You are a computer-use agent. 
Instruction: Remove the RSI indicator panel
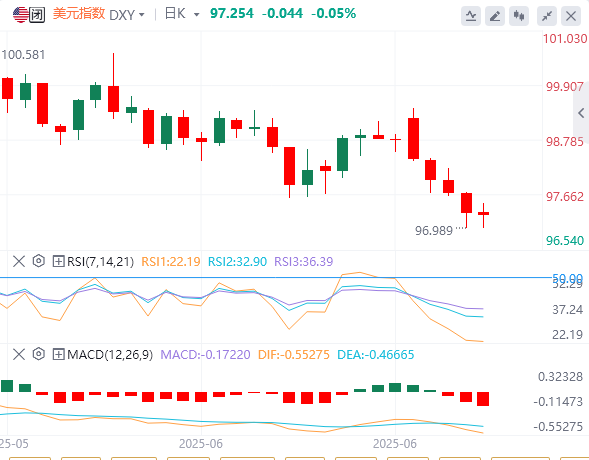tap(19, 261)
